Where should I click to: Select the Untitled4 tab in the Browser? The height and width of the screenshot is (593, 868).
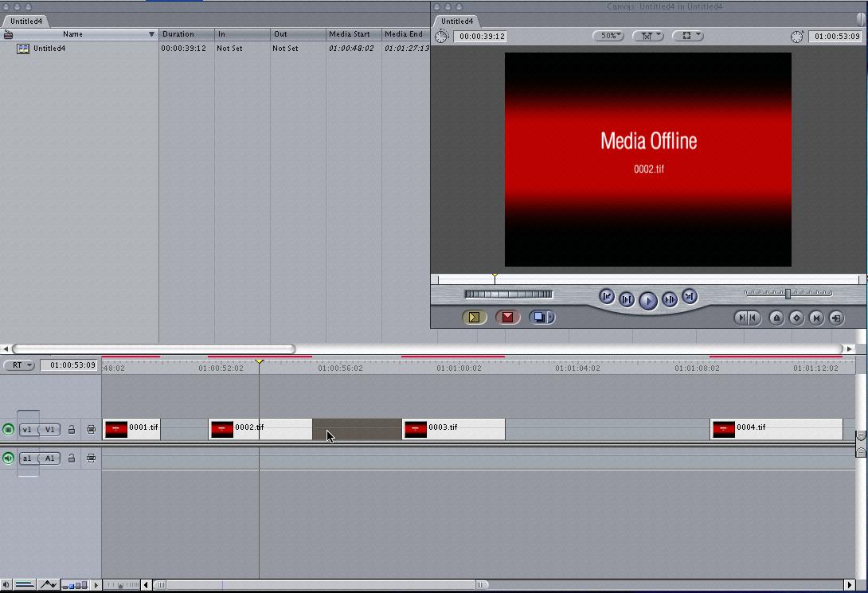point(26,21)
